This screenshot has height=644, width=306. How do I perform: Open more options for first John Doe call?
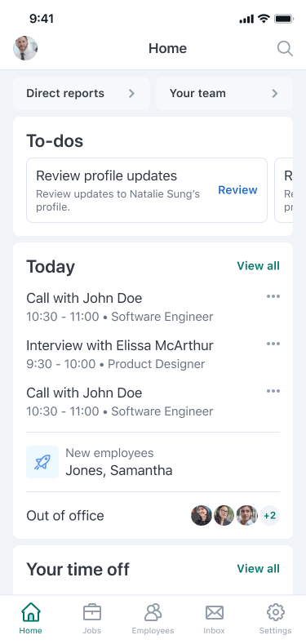tap(273, 296)
